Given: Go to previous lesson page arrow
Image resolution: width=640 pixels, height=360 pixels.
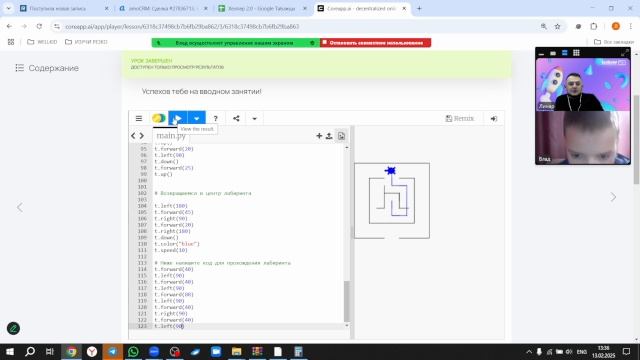Looking at the screenshot, I should [x=20, y=207].
